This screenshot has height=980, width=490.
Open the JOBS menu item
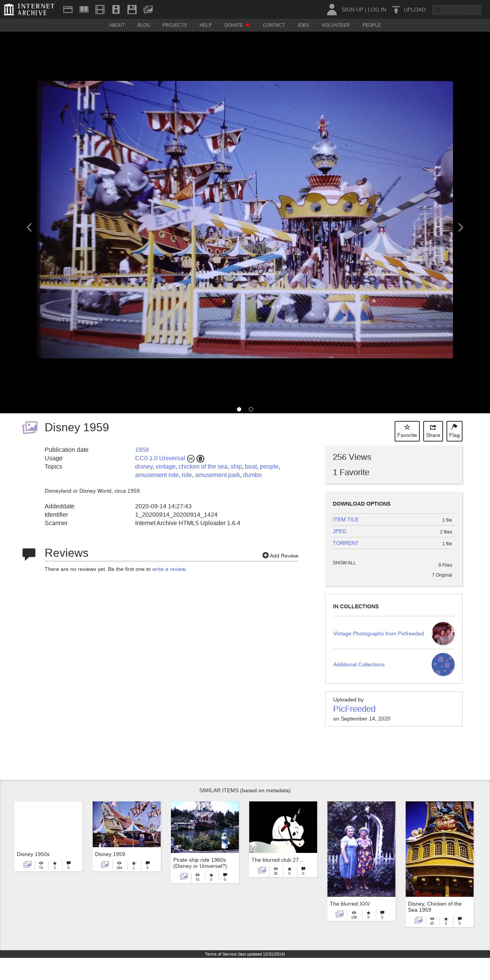coord(303,25)
